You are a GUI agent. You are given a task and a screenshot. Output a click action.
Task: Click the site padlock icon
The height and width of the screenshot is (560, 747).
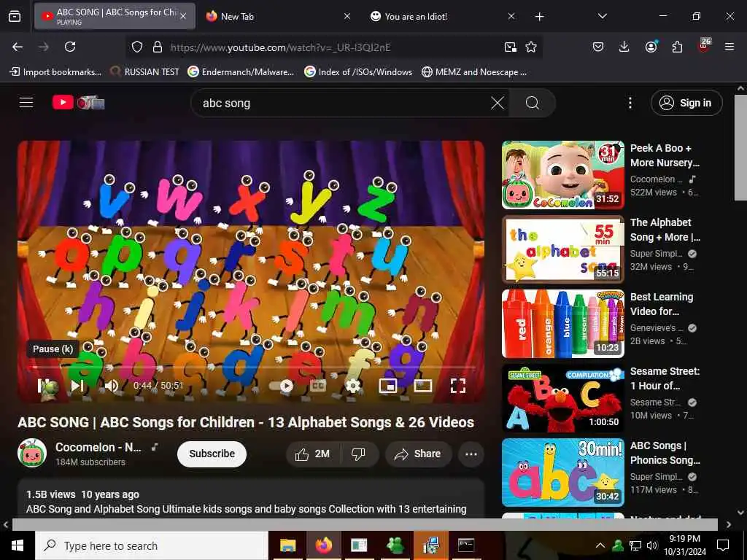158,47
